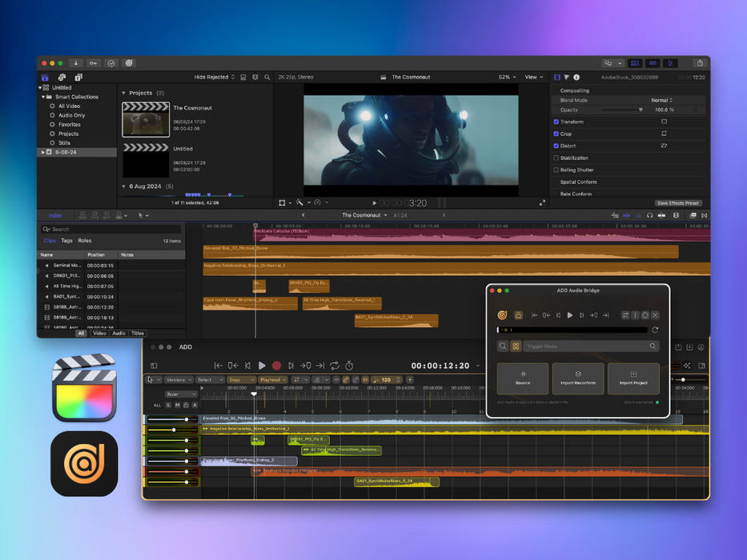Open the Hide Rejected filter dropdown
Image resolution: width=747 pixels, height=560 pixels.
pyautogui.click(x=215, y=78)
